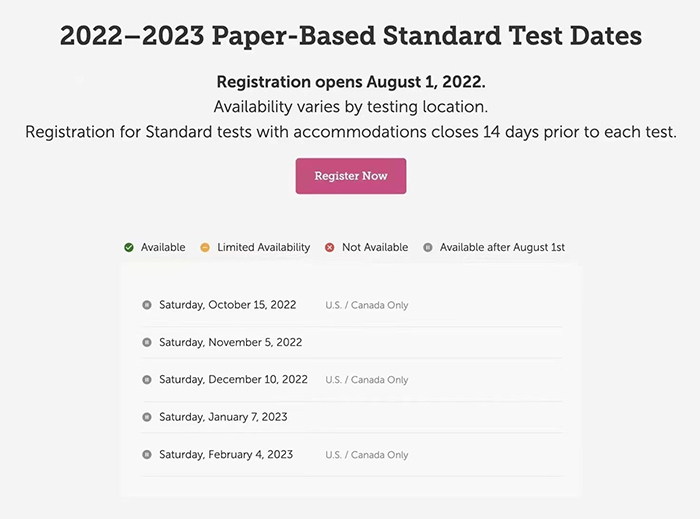Viewport: 700px width, 519px height.
Task: Click the gray Available after August 1st icon
Action: click(x=428, y=247)
